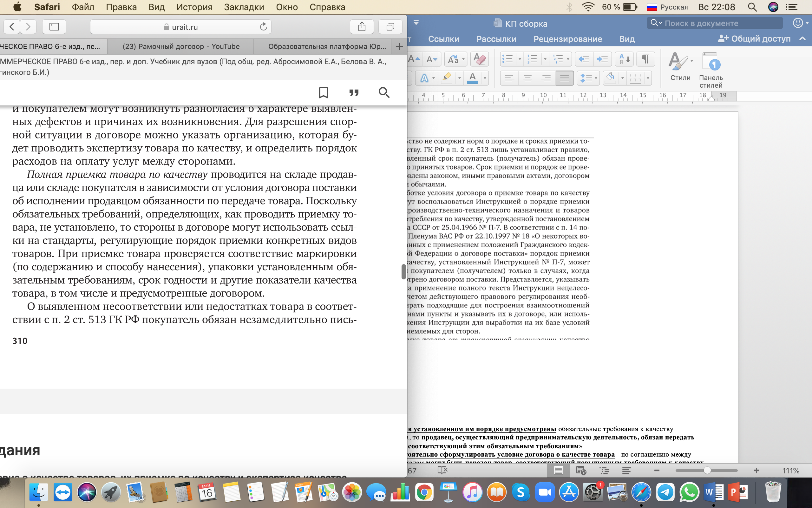Open the Рассылки ribbon tab
812x508 pixels.
tap(496, 39)
